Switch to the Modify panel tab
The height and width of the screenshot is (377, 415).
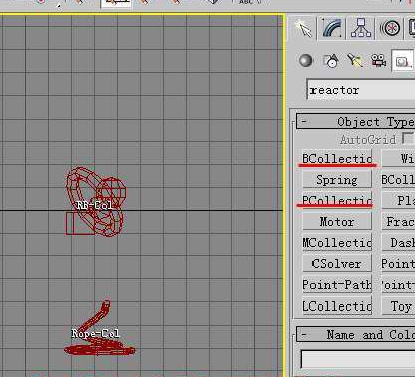pyautogui.click(x=332, y=28)
